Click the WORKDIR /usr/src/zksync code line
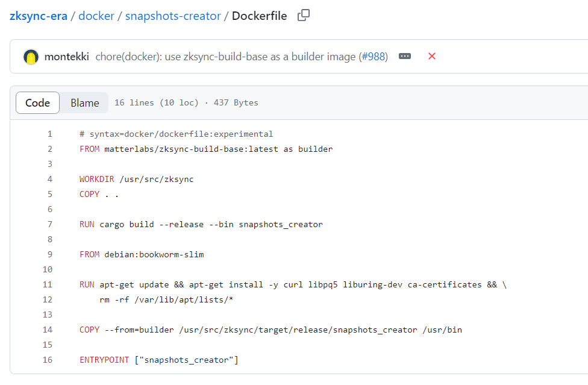This screenshot has height=385, width=588. pyautogui.click(x=137, y=179)
